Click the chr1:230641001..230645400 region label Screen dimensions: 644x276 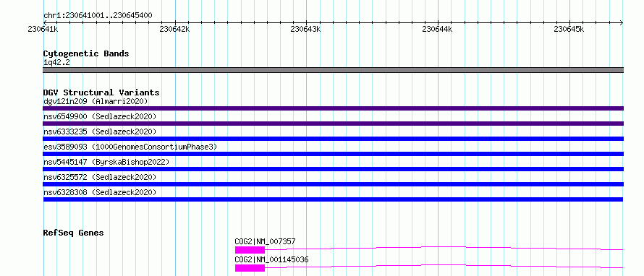(98, 16)
